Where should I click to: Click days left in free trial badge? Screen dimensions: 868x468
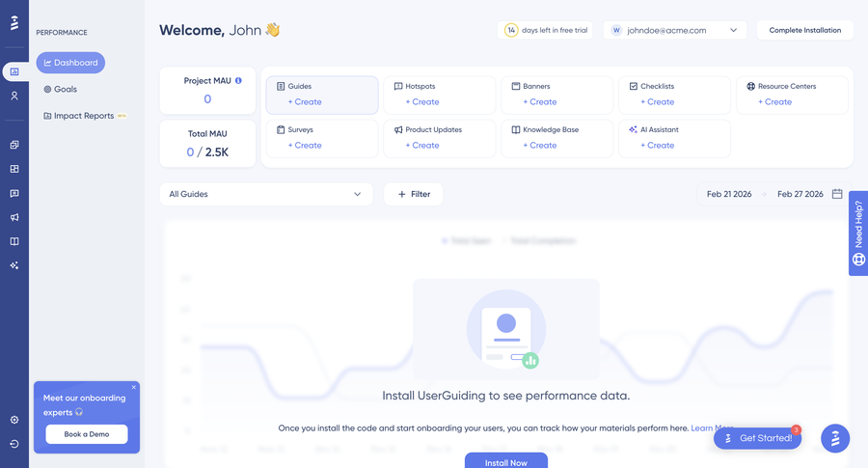545,31
